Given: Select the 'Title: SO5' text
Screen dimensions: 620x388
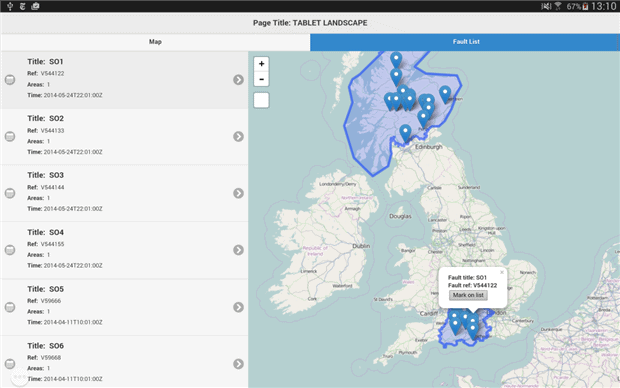Looking at the screenshot, I should (45, 289).
